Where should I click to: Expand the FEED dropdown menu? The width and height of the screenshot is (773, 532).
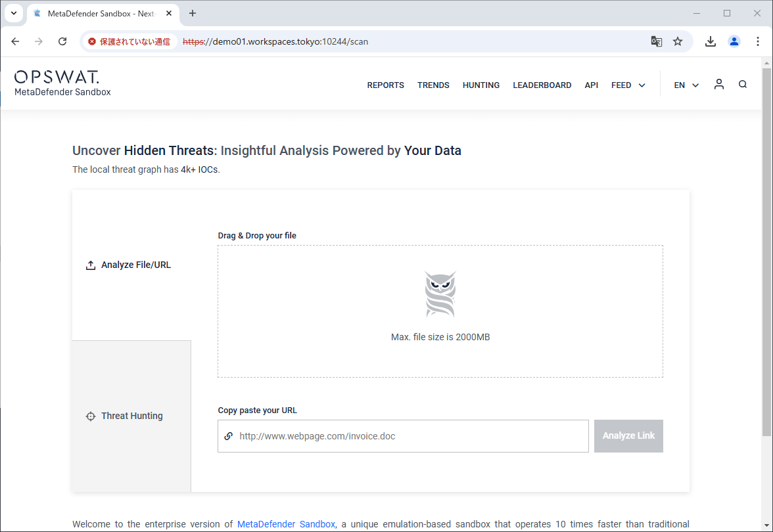(627, 85)
